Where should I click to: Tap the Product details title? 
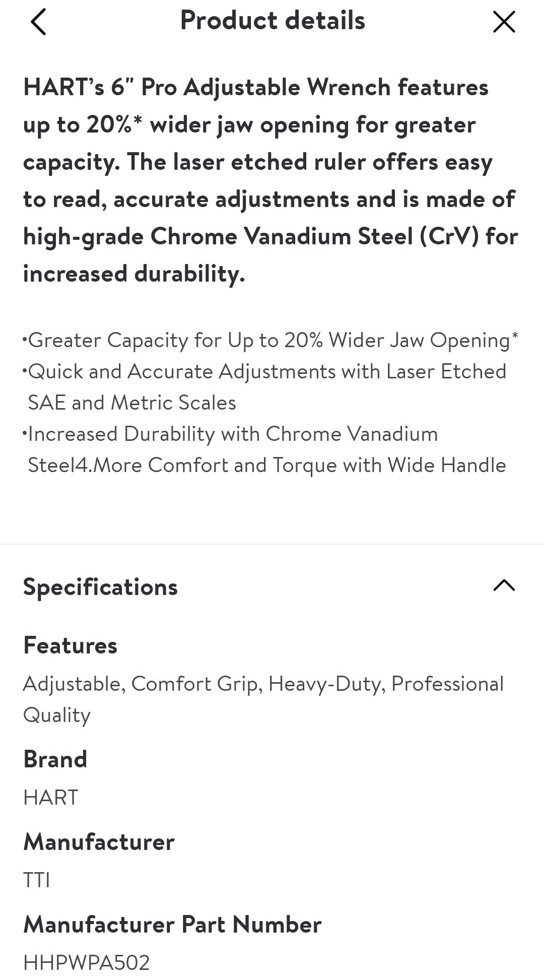(273, 21)
